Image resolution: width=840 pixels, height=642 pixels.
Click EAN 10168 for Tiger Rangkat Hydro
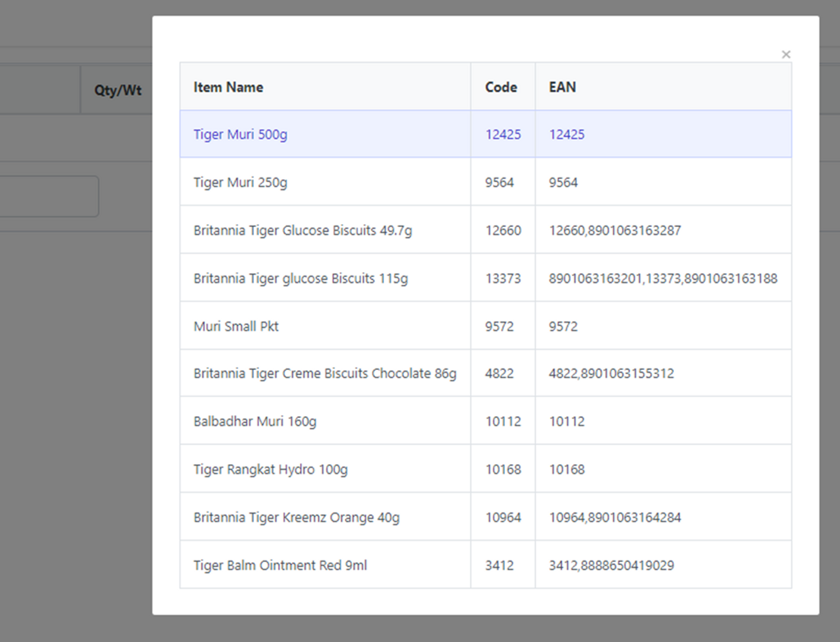pyautogui.click(x=566, y=470)
